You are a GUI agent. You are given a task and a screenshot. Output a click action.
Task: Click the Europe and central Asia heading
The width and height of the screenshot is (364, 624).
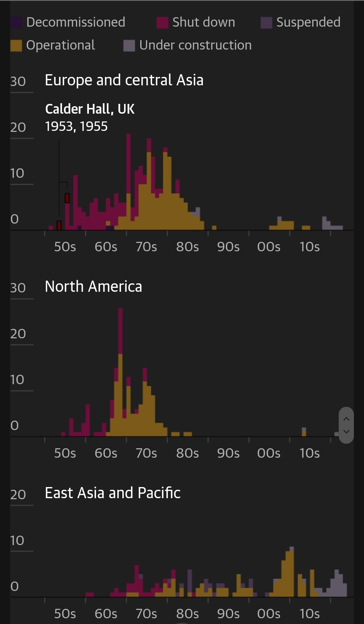pos(124,80)
